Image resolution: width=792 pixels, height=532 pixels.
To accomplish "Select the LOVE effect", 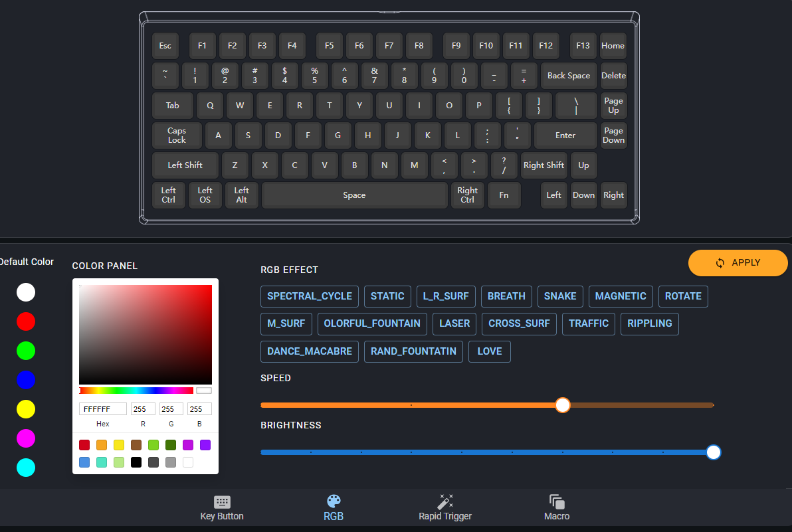I will [490, 351].
